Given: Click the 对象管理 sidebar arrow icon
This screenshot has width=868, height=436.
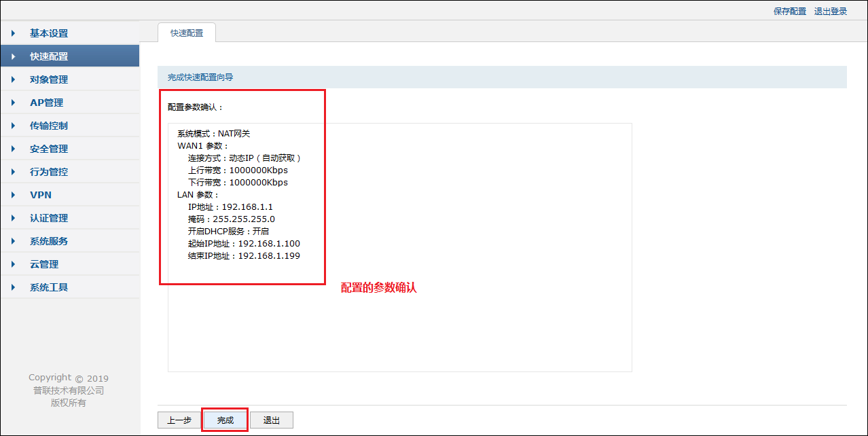Looking at the screenshot, I should (13, 79).
